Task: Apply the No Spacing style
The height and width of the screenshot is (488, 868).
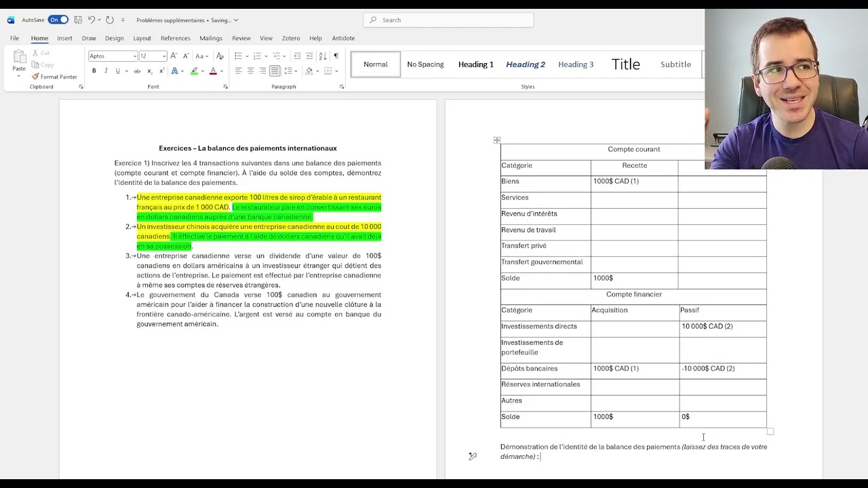Action: tap(425, 64)
